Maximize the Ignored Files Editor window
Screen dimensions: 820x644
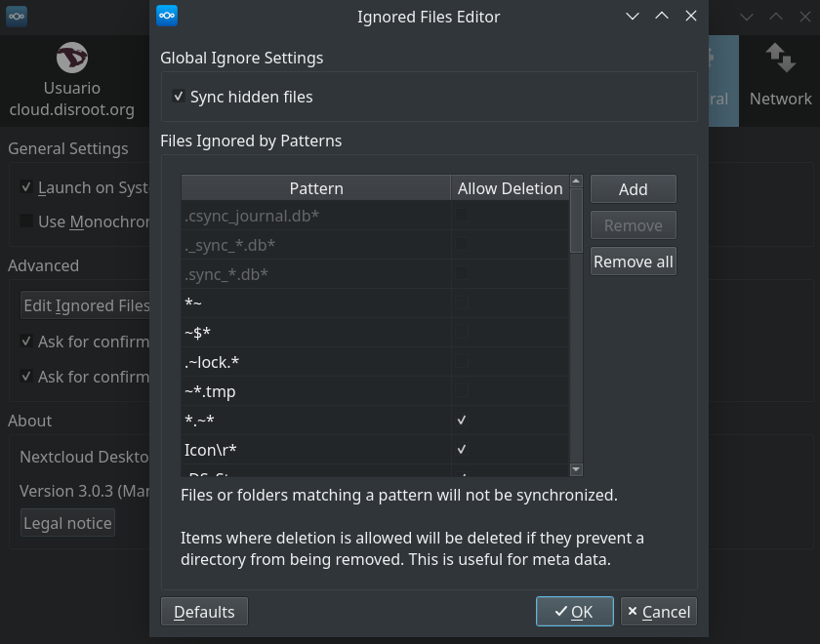662,16
